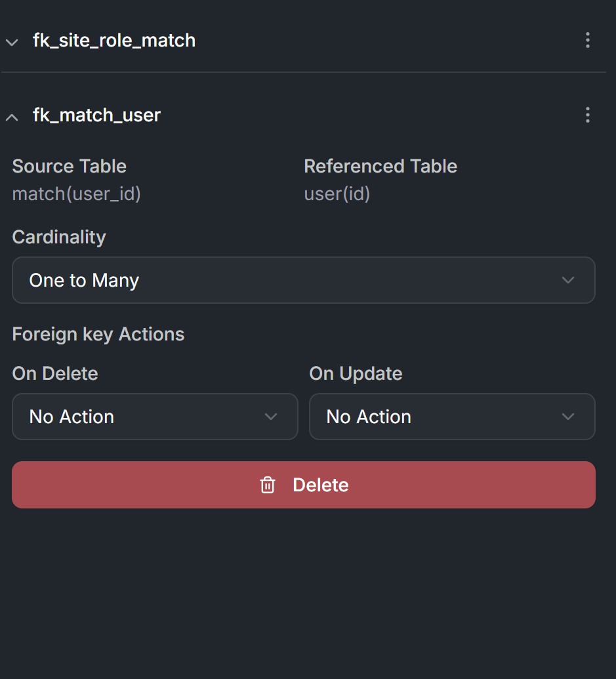Open the Cardinality One to Many dropdown

click(x=304, y=280)
